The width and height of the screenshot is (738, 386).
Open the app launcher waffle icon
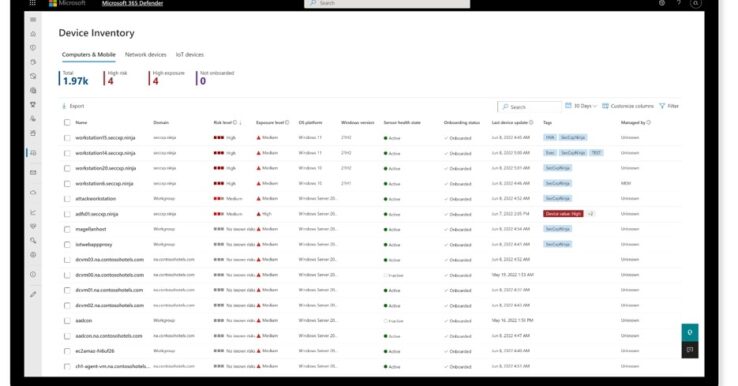point(32,3)
